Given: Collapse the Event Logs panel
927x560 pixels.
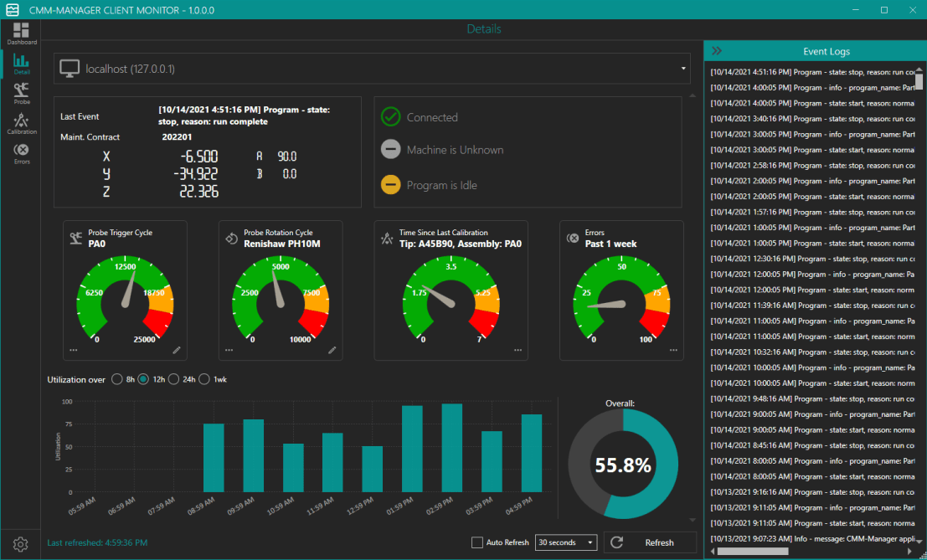Looking at the screenshot, I should tap(717, 50).
